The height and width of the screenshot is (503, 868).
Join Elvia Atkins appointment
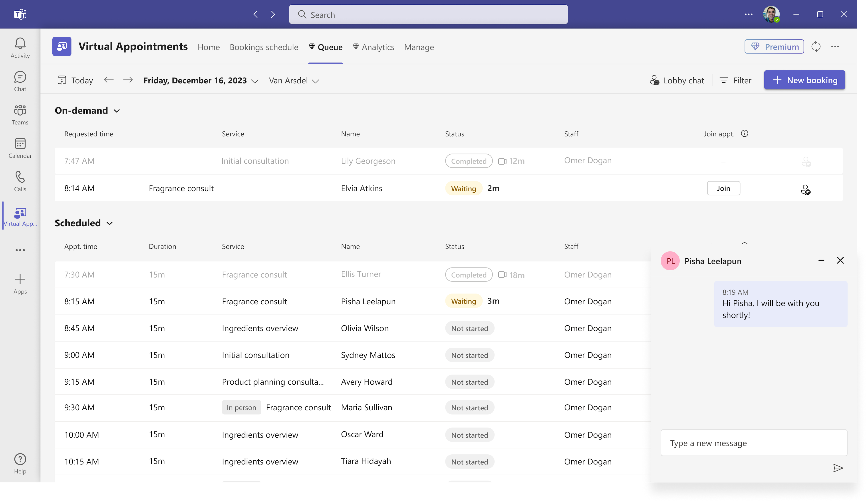[x=723, y=188]
